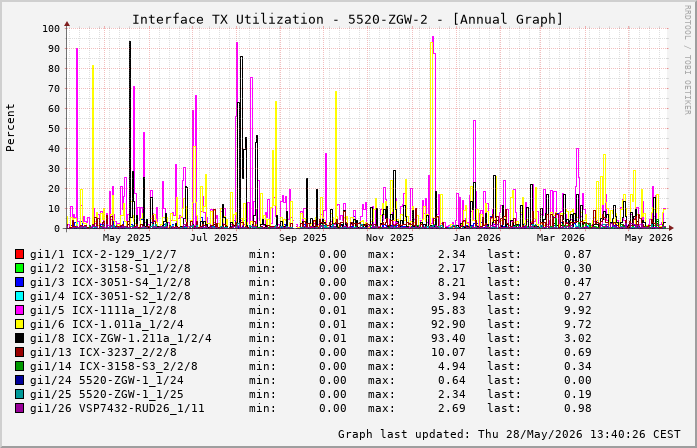The height and width of the screenshot is (448, 697).
Task: Click the Nov 2025 x-axis label
Action: (390, 238)
